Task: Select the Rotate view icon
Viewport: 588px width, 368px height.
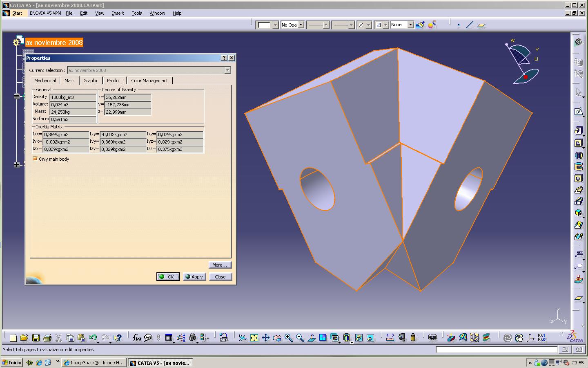Action: click(x=277, y=338)
